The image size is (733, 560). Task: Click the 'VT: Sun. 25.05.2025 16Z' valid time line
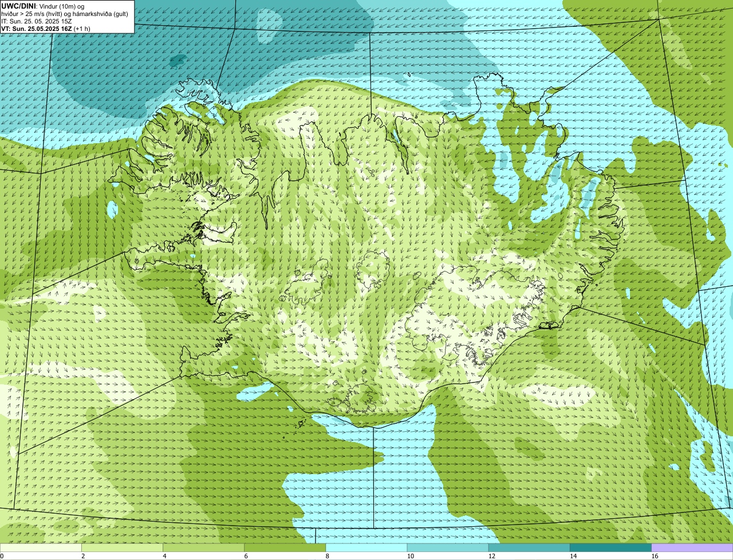(x=45, y=28)
